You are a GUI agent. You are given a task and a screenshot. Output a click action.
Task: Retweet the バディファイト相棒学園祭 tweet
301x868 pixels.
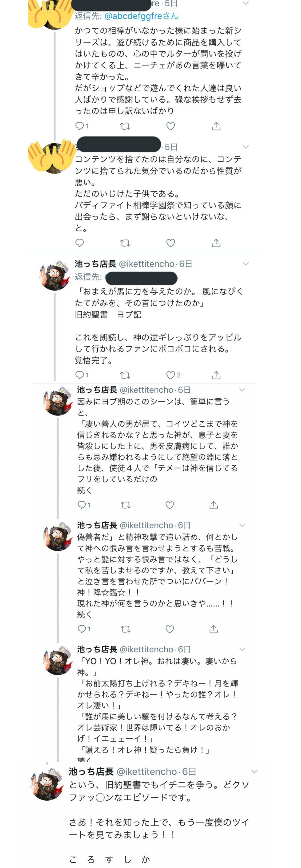coord(125,243)
